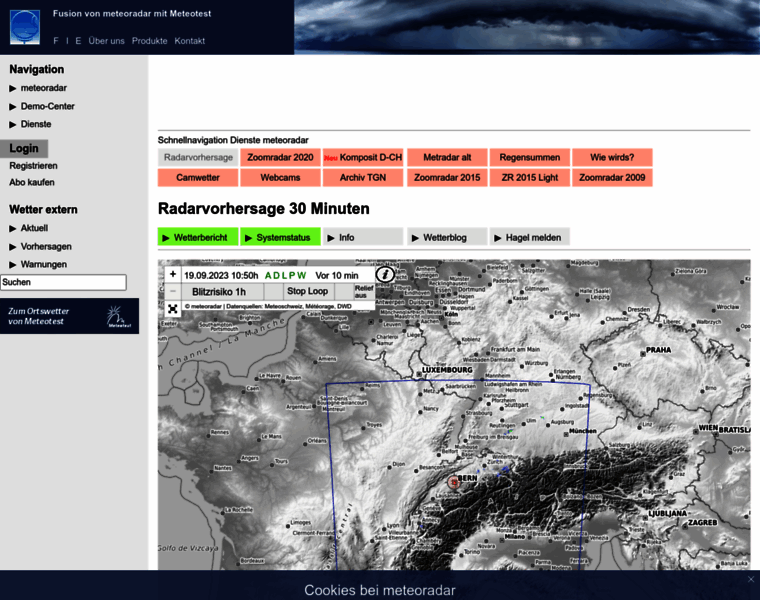Open Zoomradar 2015
The image size is (760, 600).
coord(447,177)
